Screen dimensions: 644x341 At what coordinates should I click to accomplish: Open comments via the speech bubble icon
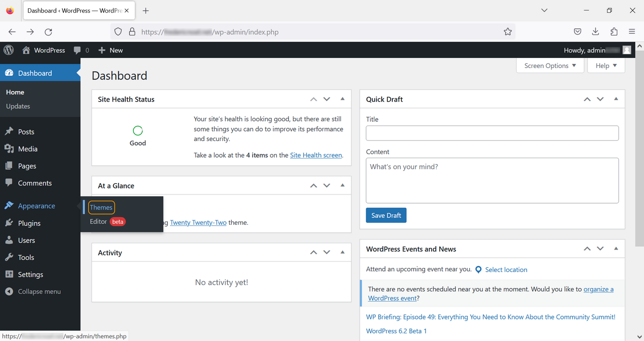tap(10, 183)
